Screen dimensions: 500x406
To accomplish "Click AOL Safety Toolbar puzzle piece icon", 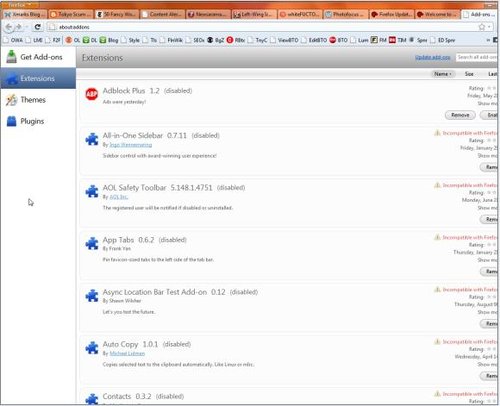I will click(x=92, y=191).
